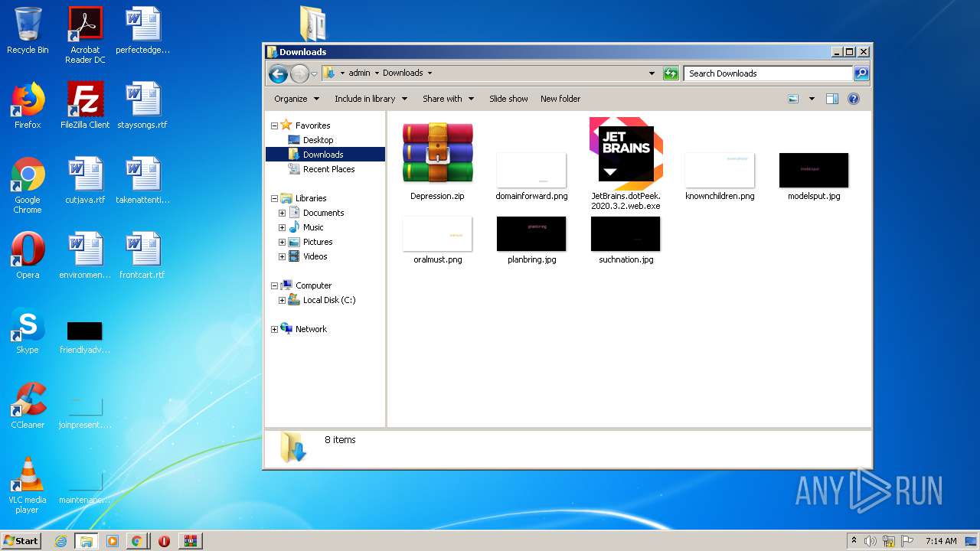This screenshot has height=551, width=980.
Task: Expand the Pictures library node
Action: point(282,242)
